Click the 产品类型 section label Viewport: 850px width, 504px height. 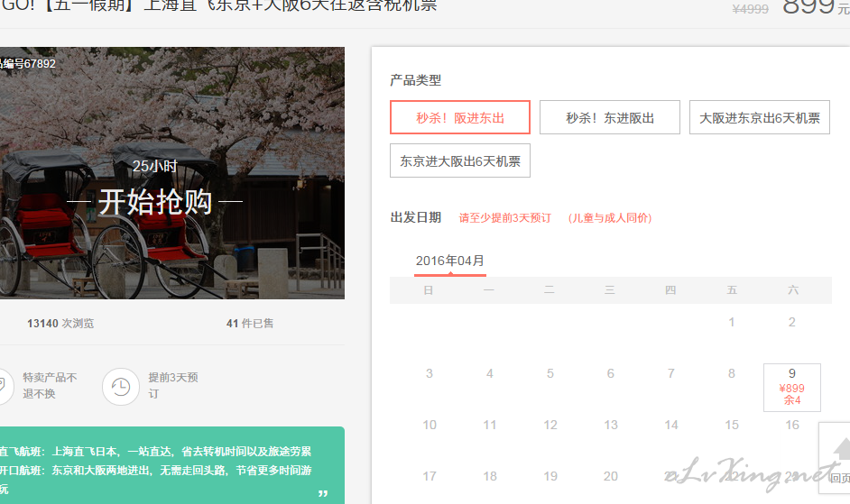[x=416, y=80]
